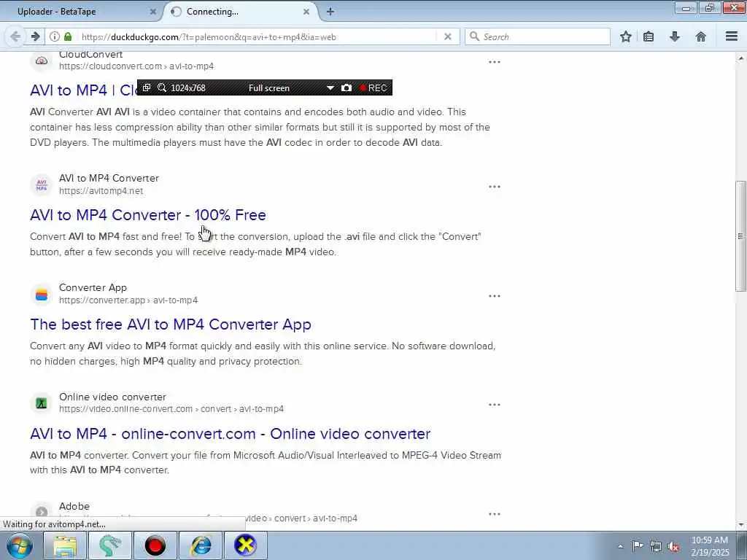The width and height of the screenshot is (747, 560).
Task: Click the recorder window-select icon
Action: pyautogui.click(x=147, y=87)
